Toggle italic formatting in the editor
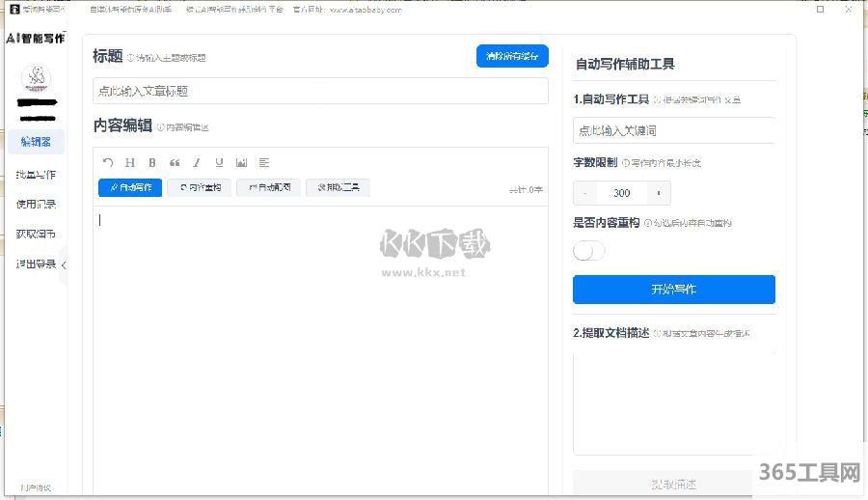This screenshot has width=868, height=500. coord(197,163)
